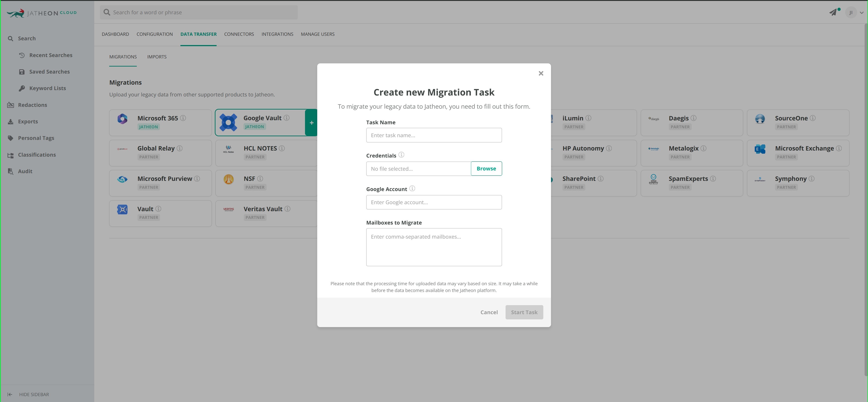The width and height of the screenshot is (868, 402).
Task: Click the Google Account input field
Action: pyautogui.click(x=434, y=202)
